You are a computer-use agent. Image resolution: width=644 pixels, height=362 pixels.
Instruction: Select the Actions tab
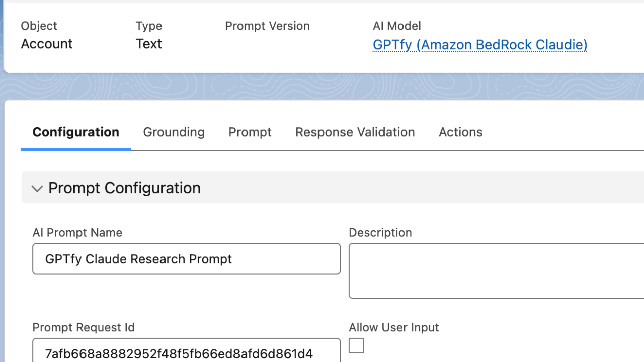pos(460,132)
